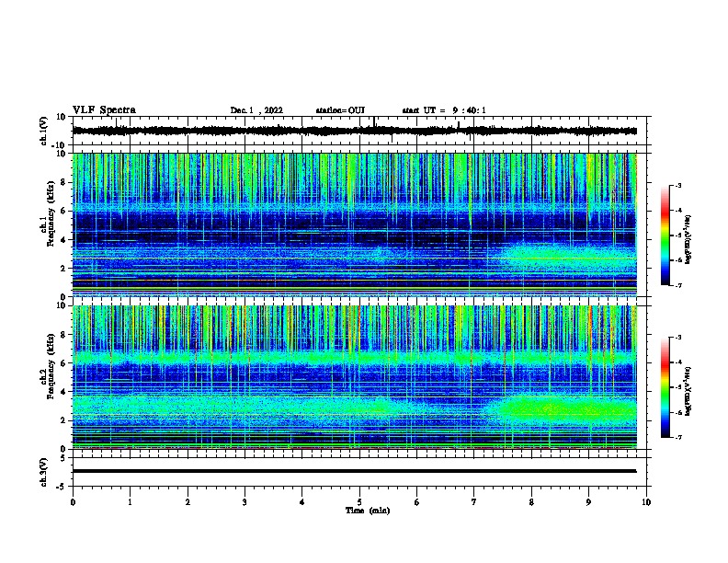This screenshot has width=728, height=563.
Task: Click the "6" kHz tick of ch.1 spectrogram
Action: (63, 211)
